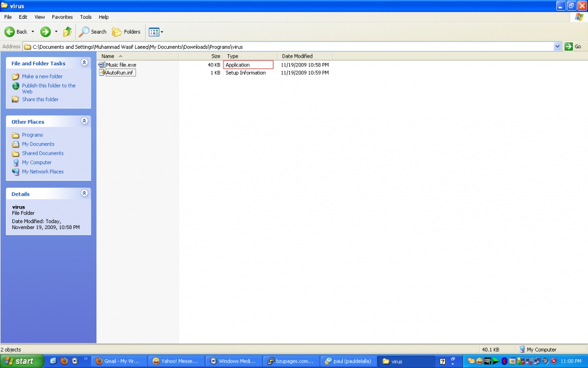Open the Views dropdown button
The image size is (588, 368).
[x=156, y=32]
